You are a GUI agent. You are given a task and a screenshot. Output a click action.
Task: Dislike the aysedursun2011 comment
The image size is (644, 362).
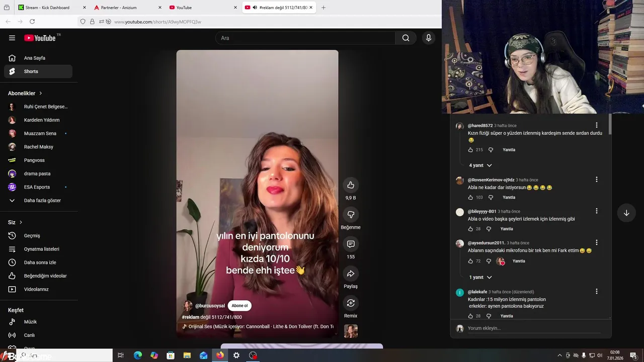click(x=489, y=261)
